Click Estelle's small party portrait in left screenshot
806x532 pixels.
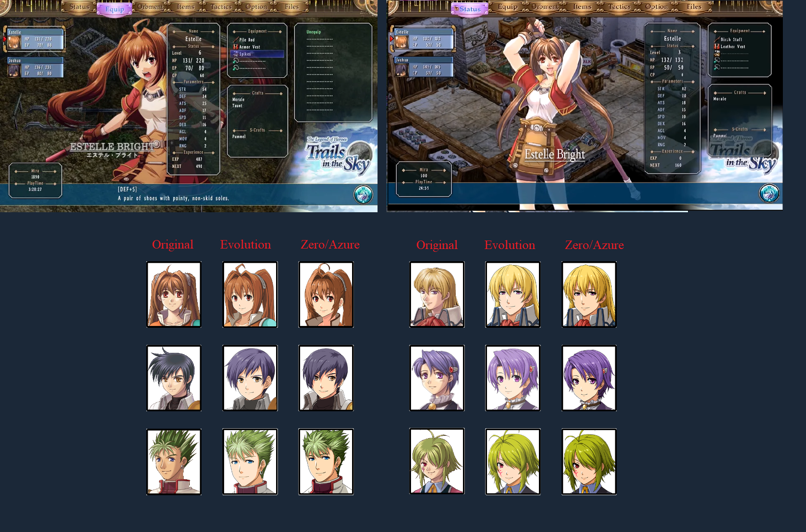pyautogui.click(x=14, y=42)
